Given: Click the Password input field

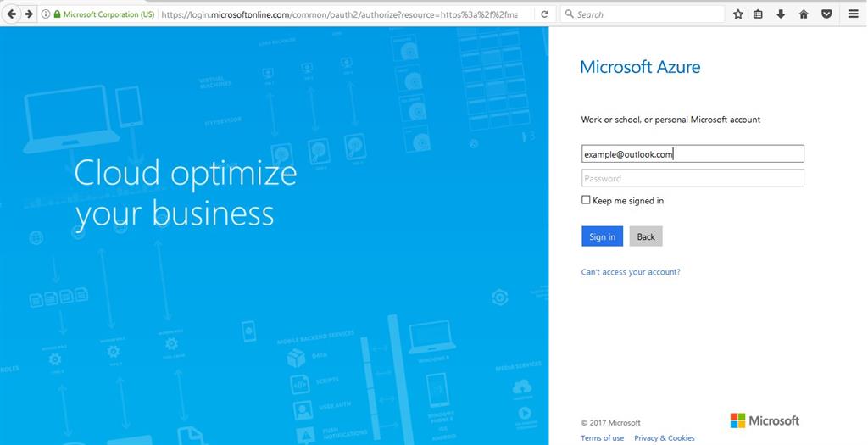Looking at the screenshot, I should [x=693, y=178].
